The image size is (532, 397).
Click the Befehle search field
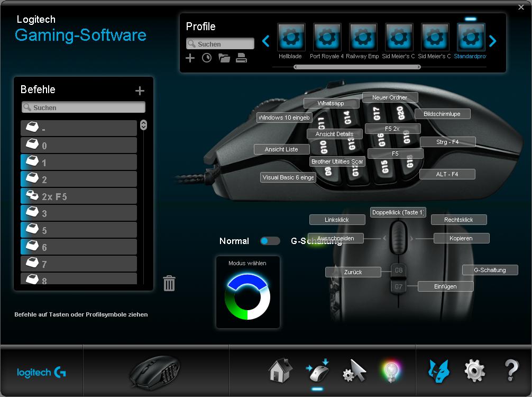coord(84,107)
